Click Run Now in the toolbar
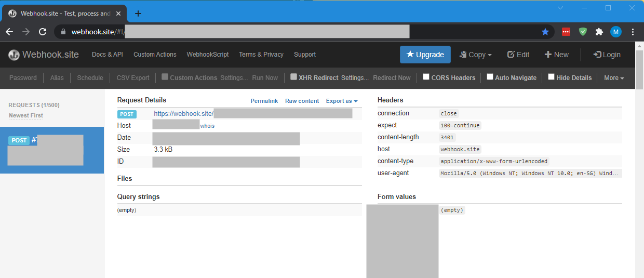 point(265,78)
